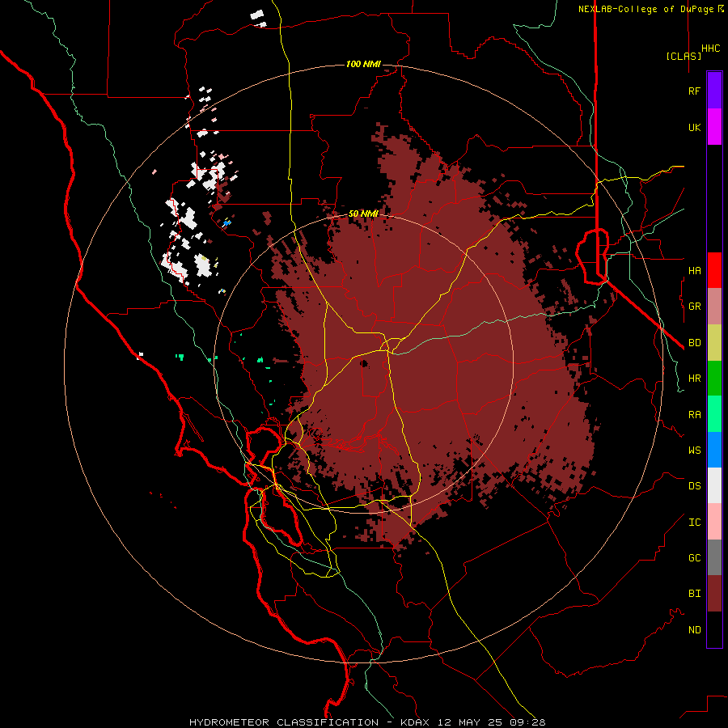Viewport: 728px width, 728px height.
Task: Click the 'BD' legend label
Action: [694, 343]
